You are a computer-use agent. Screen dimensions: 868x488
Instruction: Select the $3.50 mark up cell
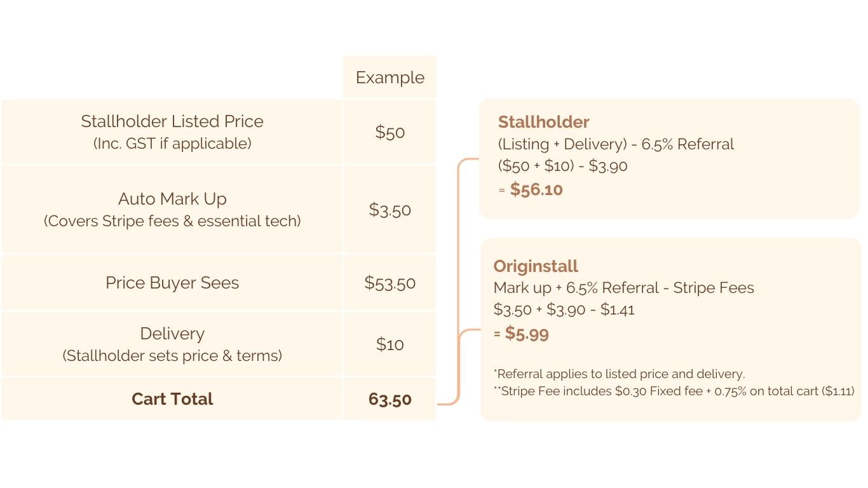click(x=390, y=210)
